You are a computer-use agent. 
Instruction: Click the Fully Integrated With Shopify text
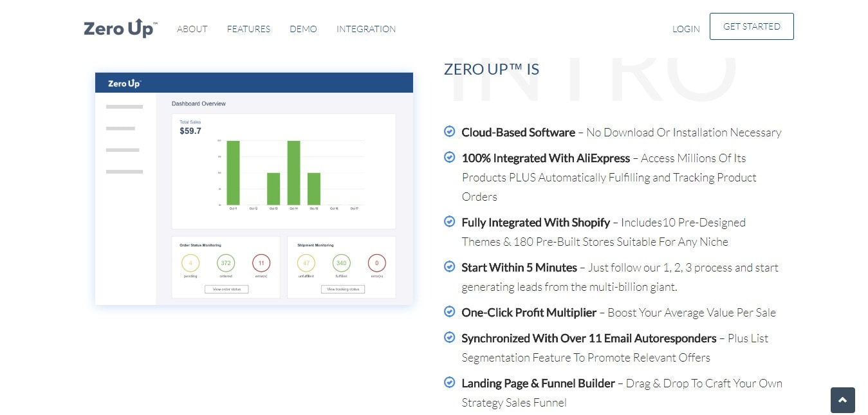[536, 223]
